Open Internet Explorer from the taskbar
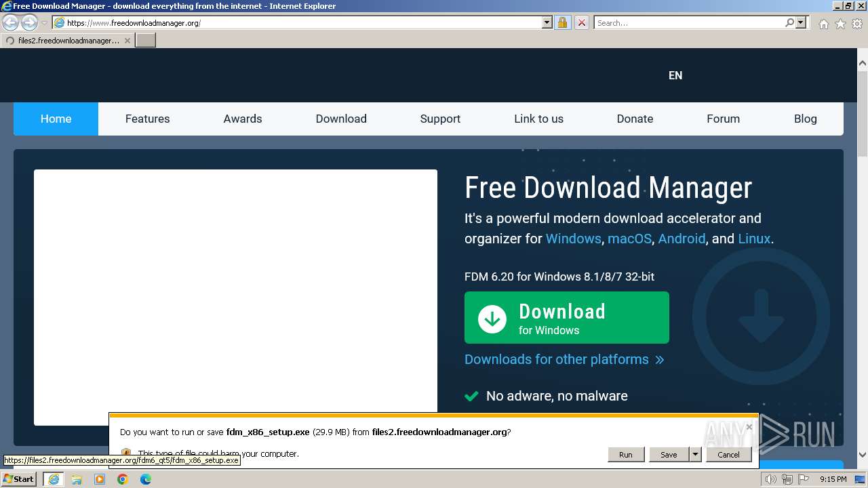The width and height of the screenshot is (868, 488). 53,479
